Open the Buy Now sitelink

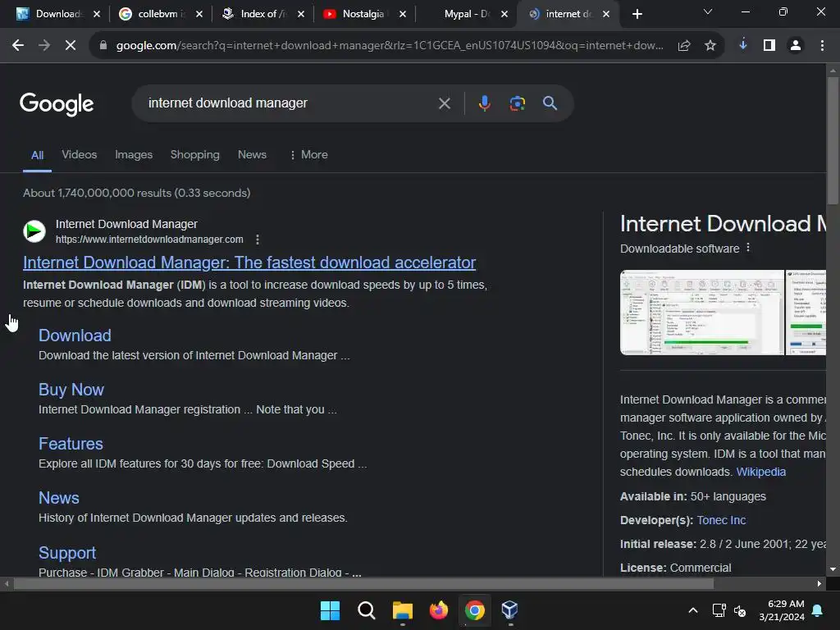coord(71,390)
